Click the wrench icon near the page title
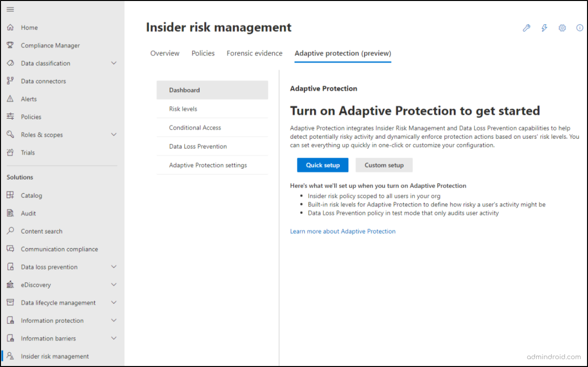The width and height of the screenshot is (588, 367). point(526,28)
